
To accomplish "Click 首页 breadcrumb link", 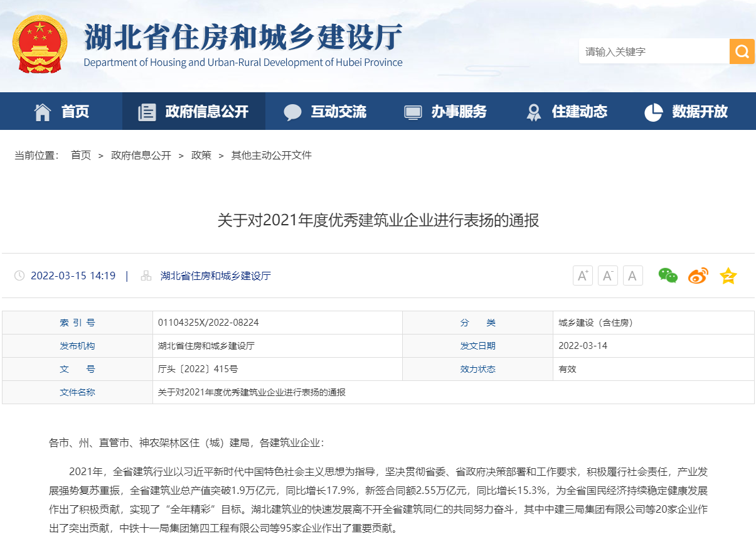I will click(x=81, y=155).
